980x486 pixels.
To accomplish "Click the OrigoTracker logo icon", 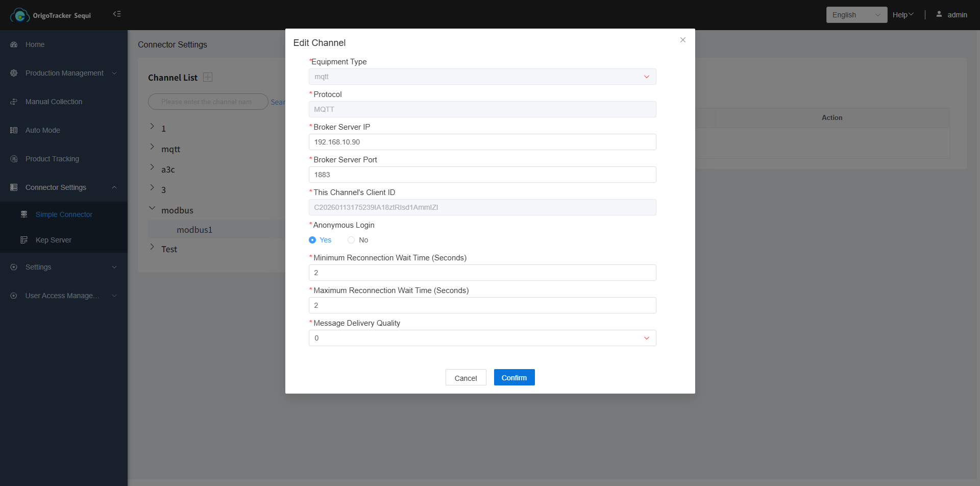I will pyautogui.click(x=20, y=15).
